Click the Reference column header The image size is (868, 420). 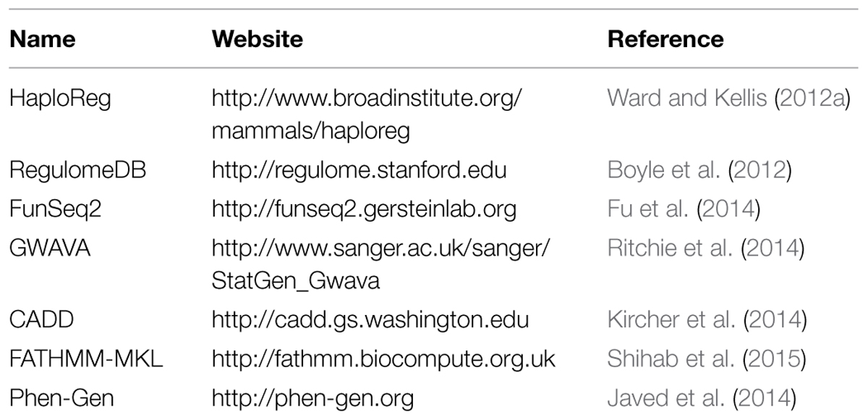click(665, 39)
